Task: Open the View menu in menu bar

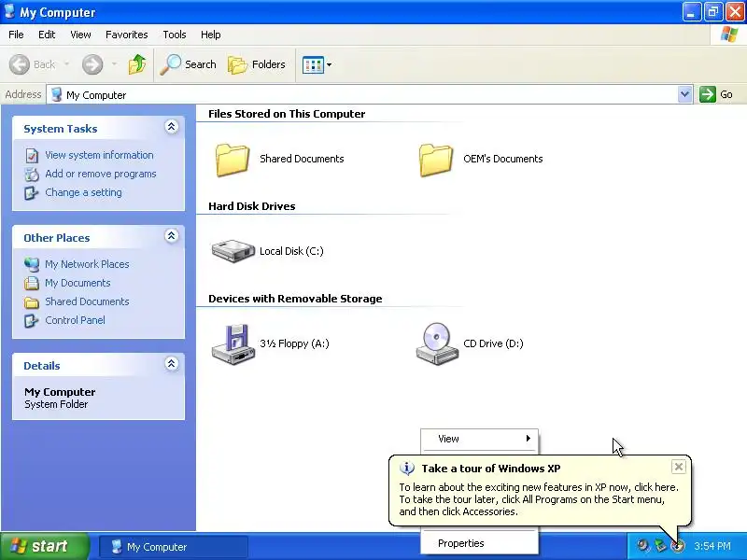Action: pyautogui.click(x=80, y=35)
